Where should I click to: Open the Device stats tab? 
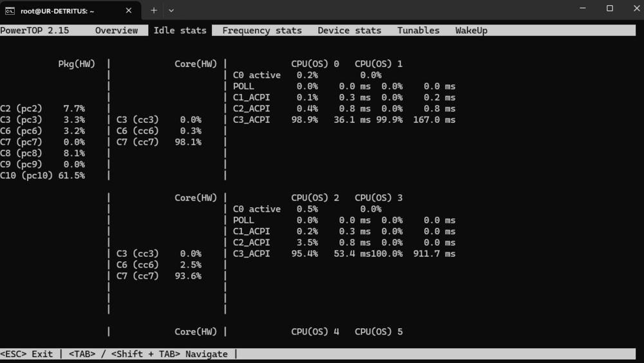click(x=350, y=30)
